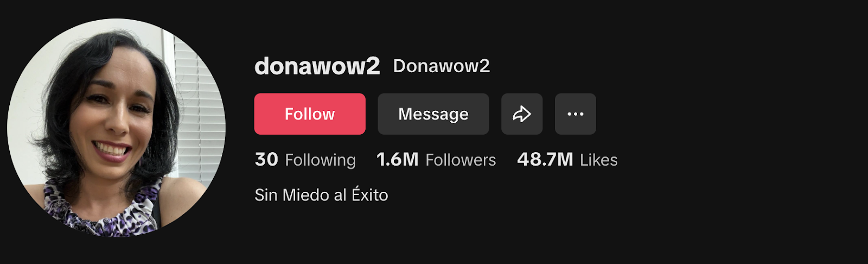Open the Followers label
Image resolution: width=868 pixels, height=264 pixels.
point(461,160)
